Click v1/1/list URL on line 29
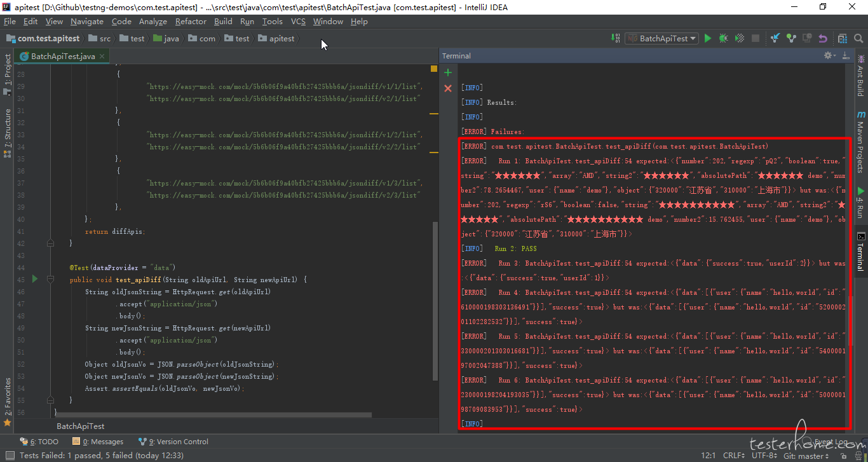The height and width of the screenshot is (462, 868). point(284,86)
